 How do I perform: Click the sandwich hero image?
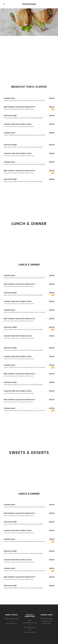(29, 22)
